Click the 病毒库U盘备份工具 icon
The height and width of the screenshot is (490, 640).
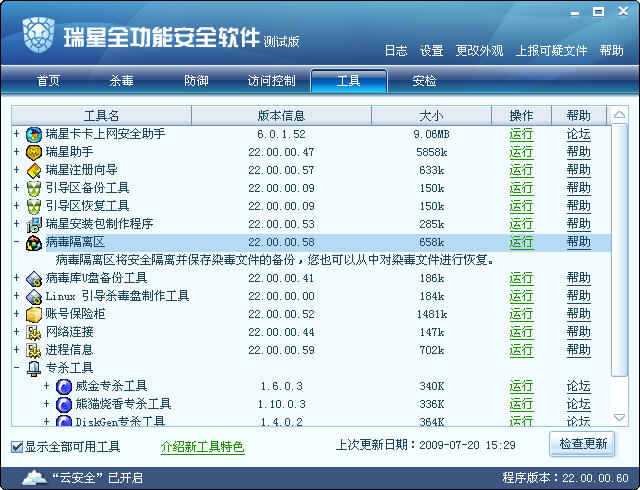coord(34,278)
